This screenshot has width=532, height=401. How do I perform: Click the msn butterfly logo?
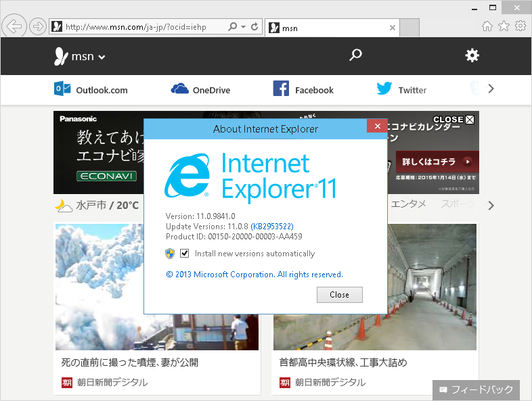pos(61,56)
